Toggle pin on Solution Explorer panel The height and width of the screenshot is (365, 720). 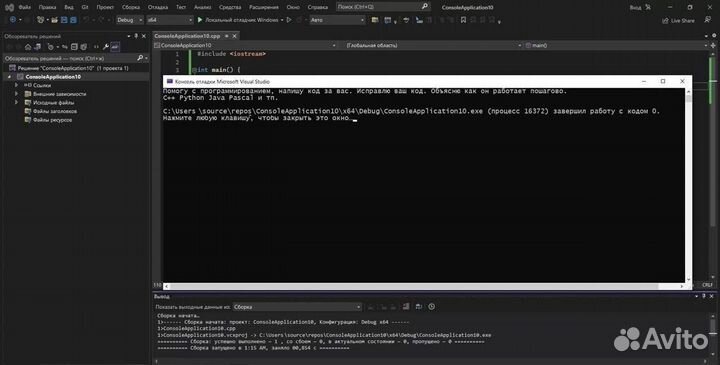136,36
